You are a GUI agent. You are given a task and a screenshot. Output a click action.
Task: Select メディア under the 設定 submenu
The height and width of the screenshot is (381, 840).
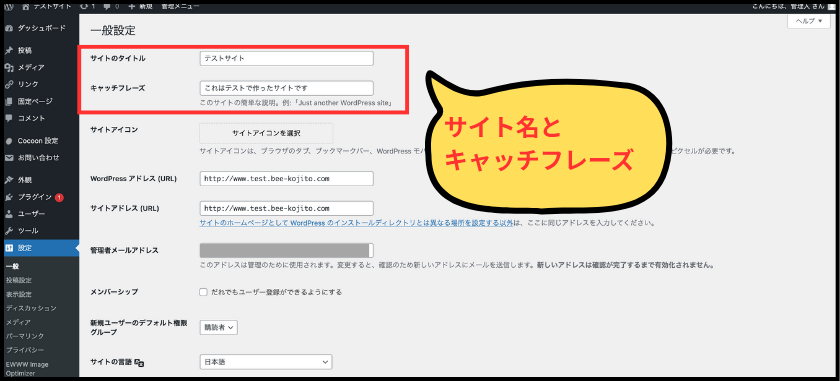(18, 322)
